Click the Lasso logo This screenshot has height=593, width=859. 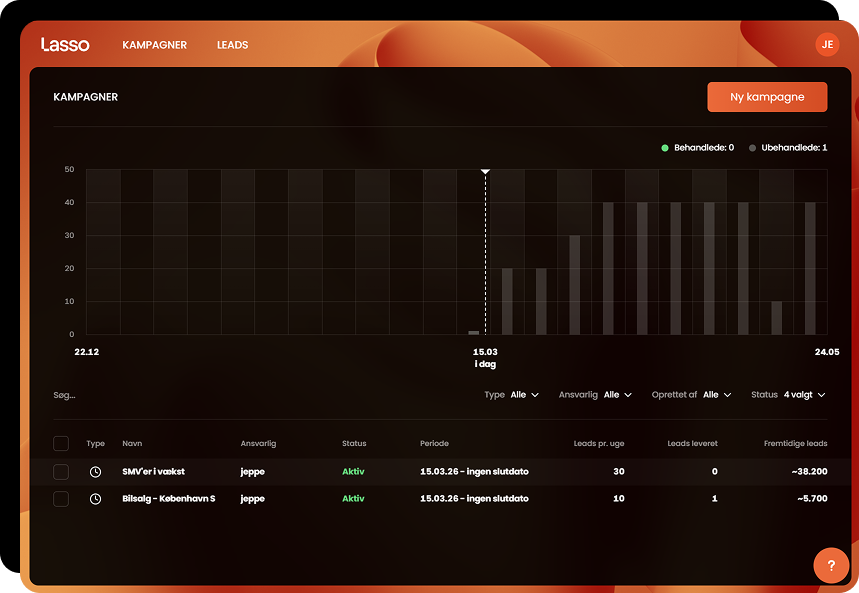tap(65, 45)
